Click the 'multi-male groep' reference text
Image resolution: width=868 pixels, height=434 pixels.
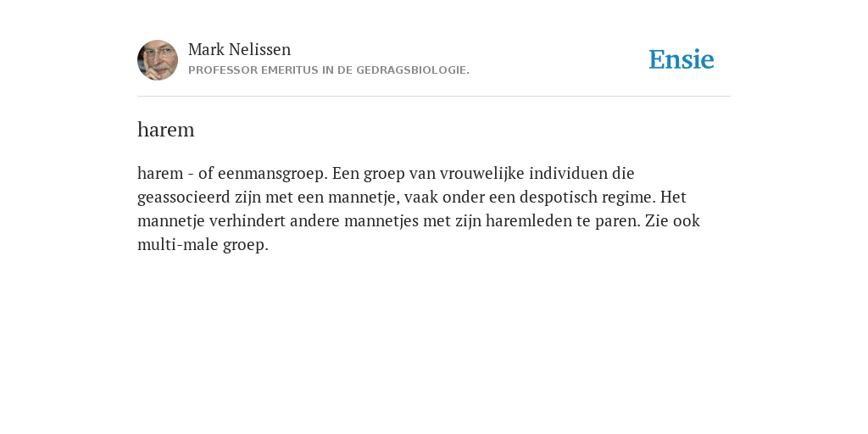tap(203, 245)
